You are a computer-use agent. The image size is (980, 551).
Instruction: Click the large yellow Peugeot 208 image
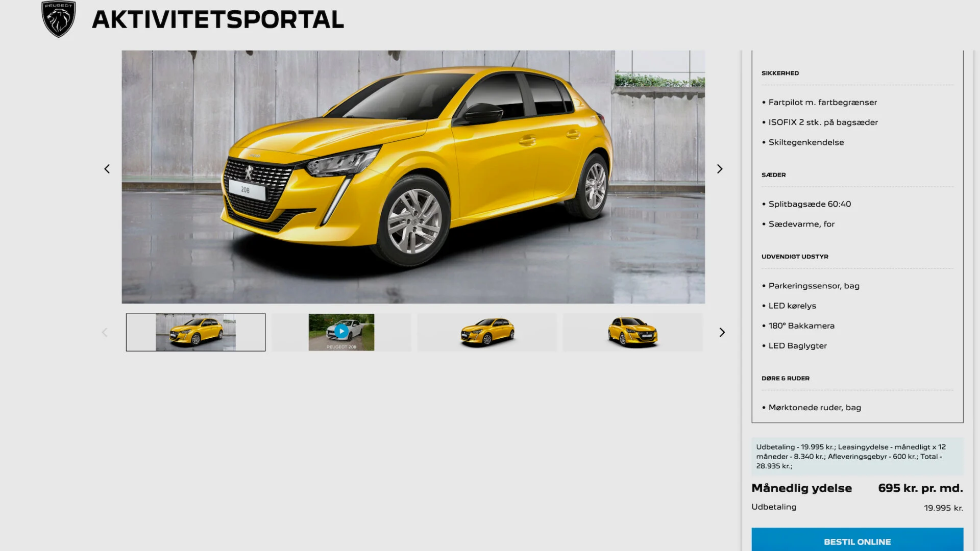413,177
